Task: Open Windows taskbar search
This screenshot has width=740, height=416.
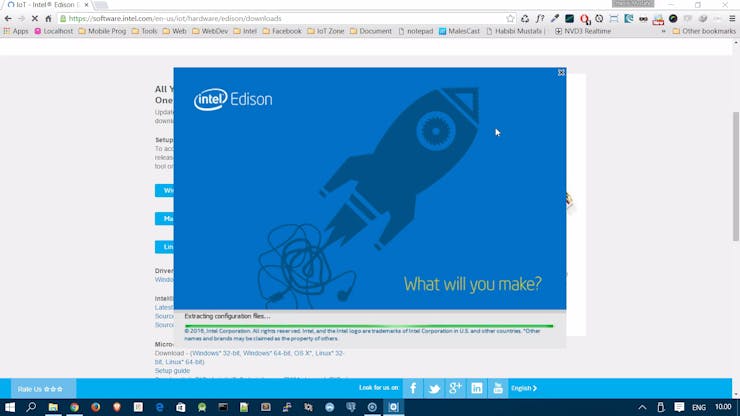Action: tap(31, 407)
